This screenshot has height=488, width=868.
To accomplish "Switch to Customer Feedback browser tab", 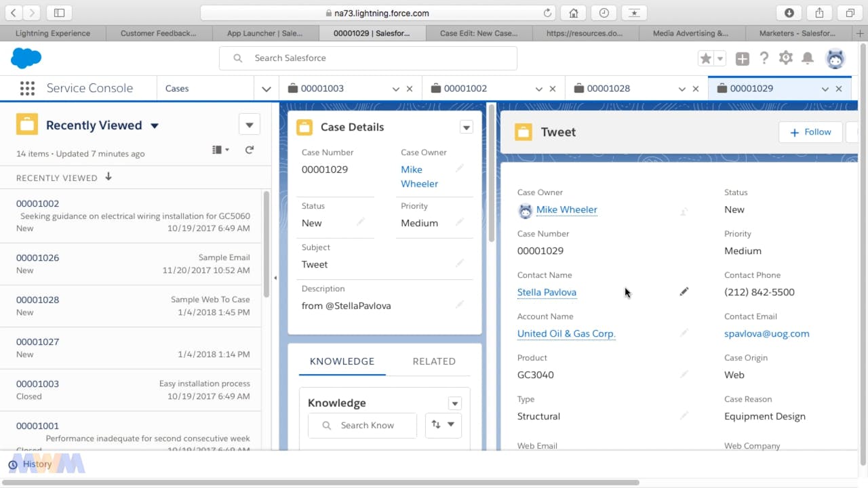I will tap(159, 33).
